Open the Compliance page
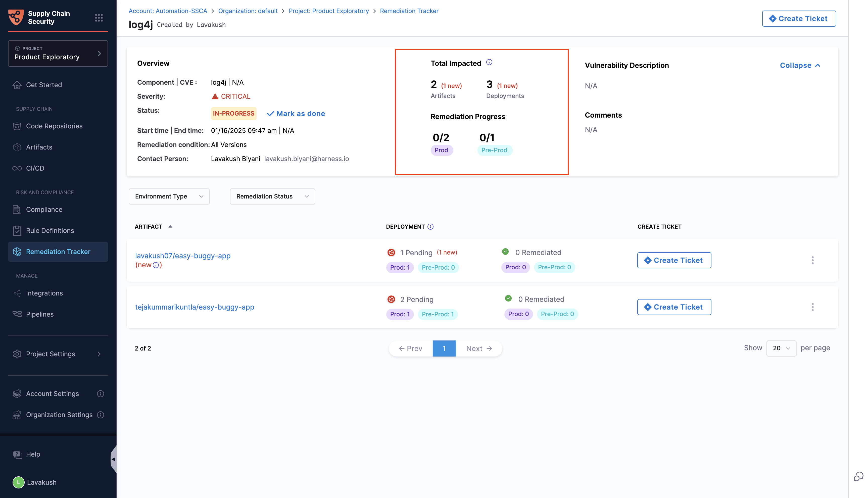Viewport: 868px width, 498px height. click(44, 209)
